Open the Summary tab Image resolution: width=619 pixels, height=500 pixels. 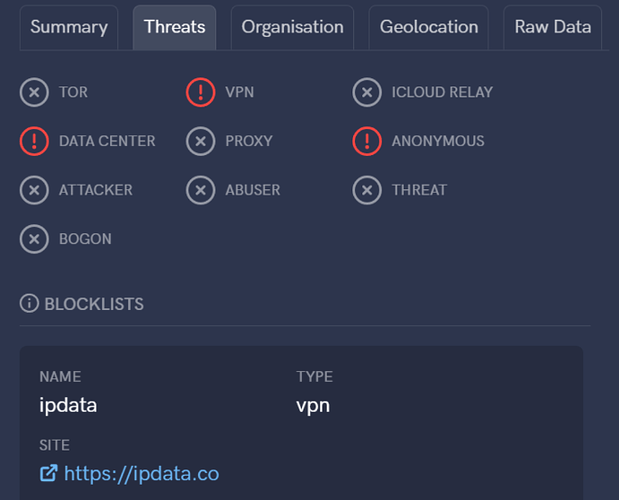click(69, 27)
